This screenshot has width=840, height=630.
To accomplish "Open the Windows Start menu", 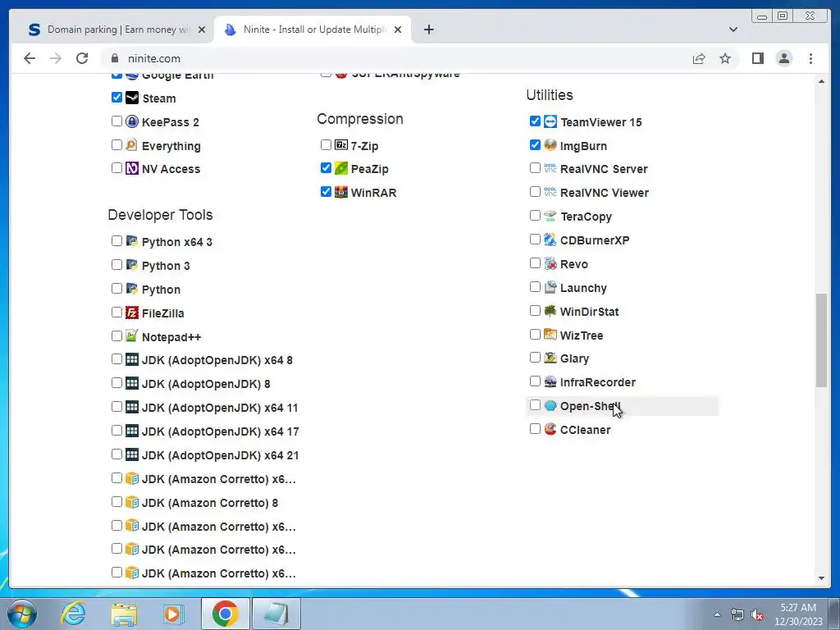I will (x=22, y=614).
